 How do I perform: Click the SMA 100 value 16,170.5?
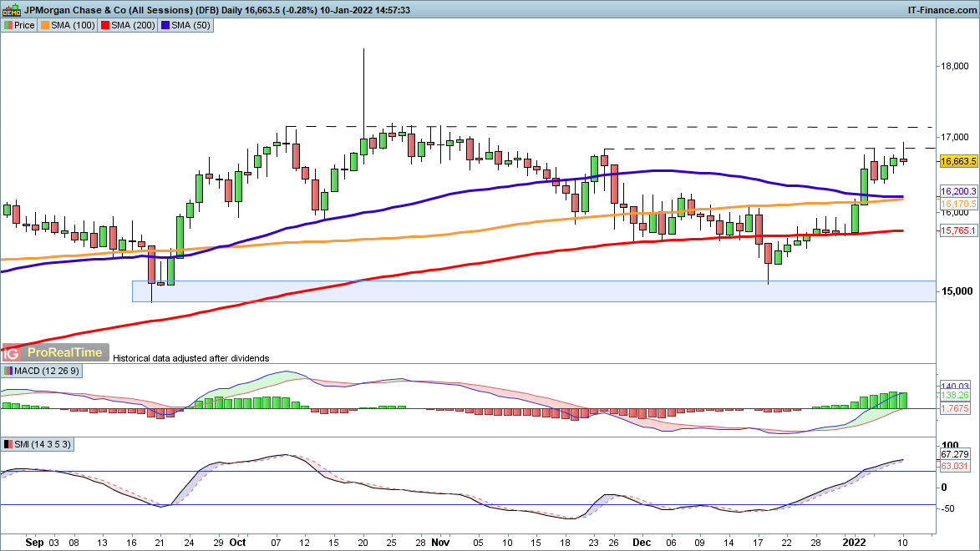click(x=958, y=204)
